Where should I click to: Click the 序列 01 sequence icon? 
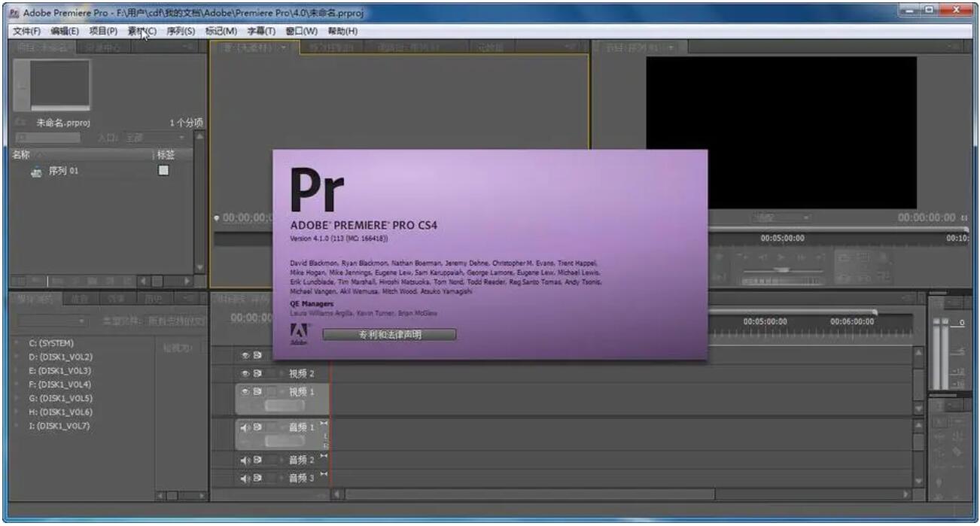tap(36, 172)
